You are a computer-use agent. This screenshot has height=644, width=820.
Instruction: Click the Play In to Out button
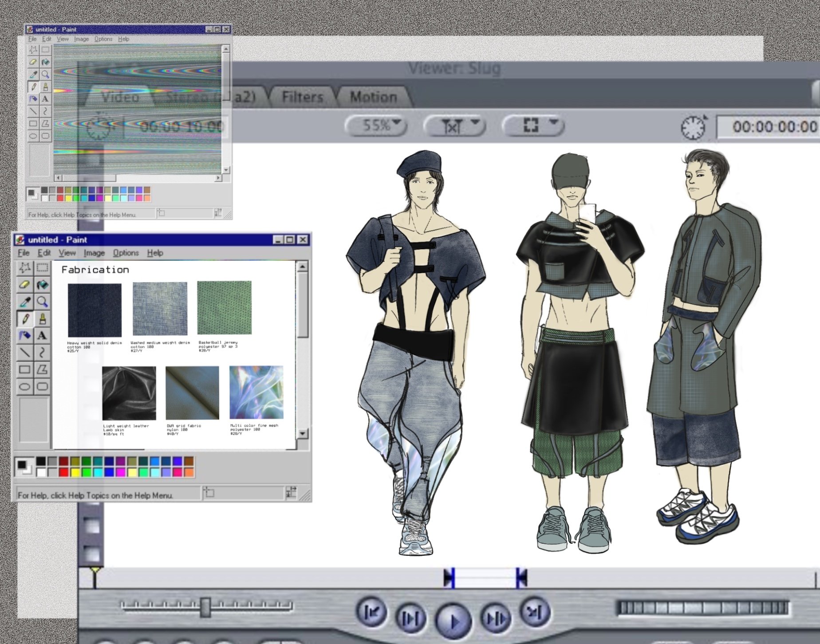410,618
